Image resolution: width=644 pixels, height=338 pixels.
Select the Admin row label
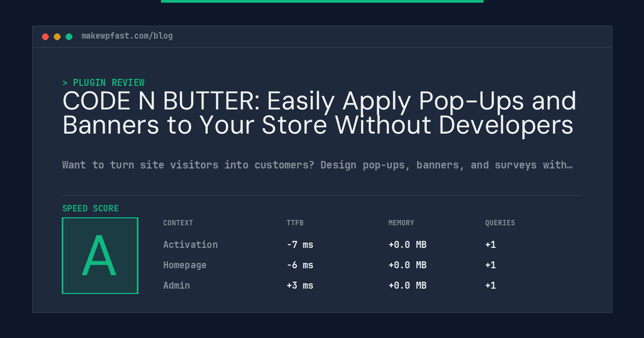coord(177,285)
